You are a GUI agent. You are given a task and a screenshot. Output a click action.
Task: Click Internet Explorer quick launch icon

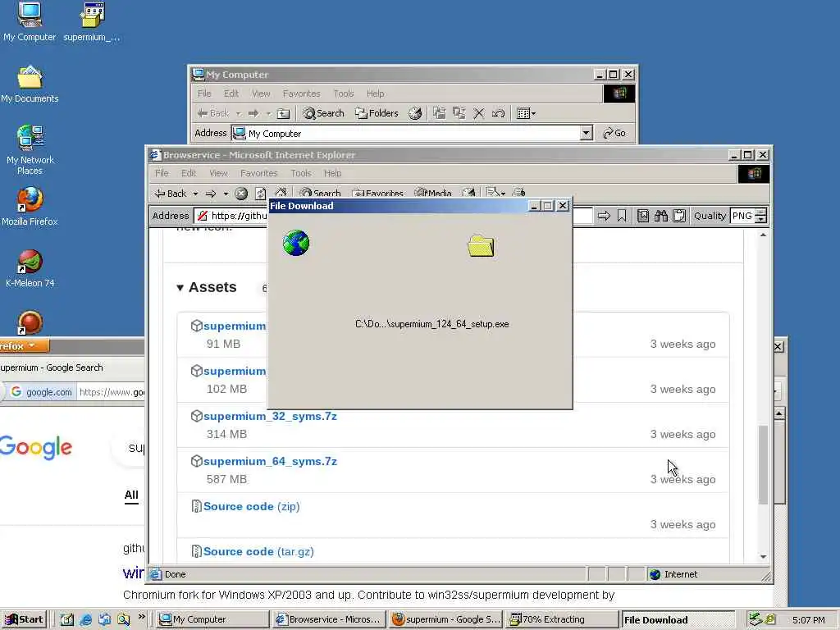(x=85, y=619)
